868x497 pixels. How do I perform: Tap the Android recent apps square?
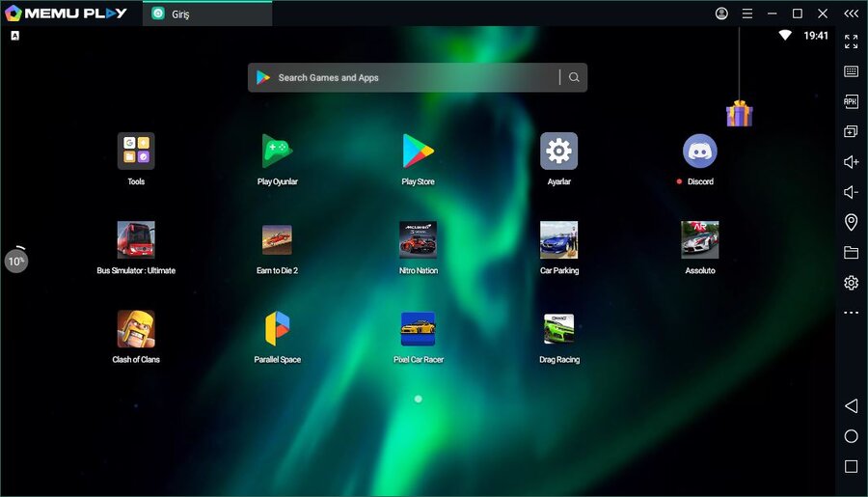coord(851,466)
